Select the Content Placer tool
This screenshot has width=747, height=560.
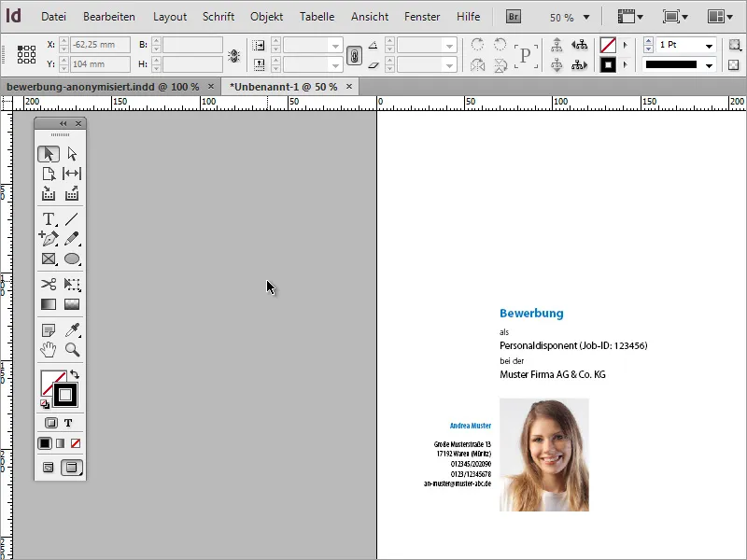point(72,193)
